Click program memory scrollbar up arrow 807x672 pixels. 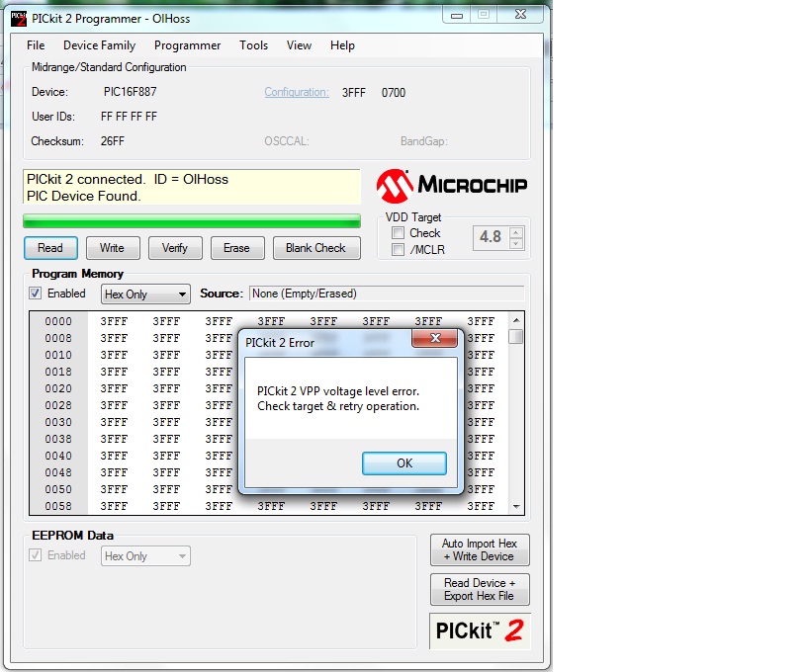516,320
